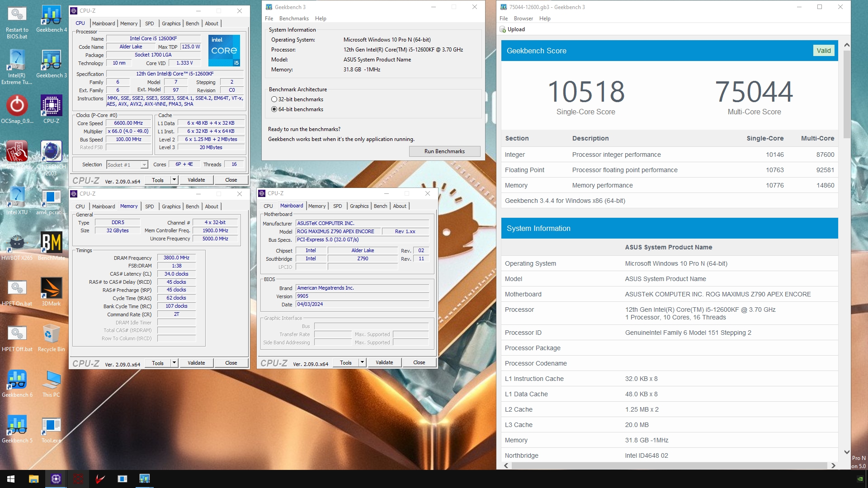Click Validate in Mainboard CPU-Z window
Screen dimensions: 868x488
click(384, 362)
